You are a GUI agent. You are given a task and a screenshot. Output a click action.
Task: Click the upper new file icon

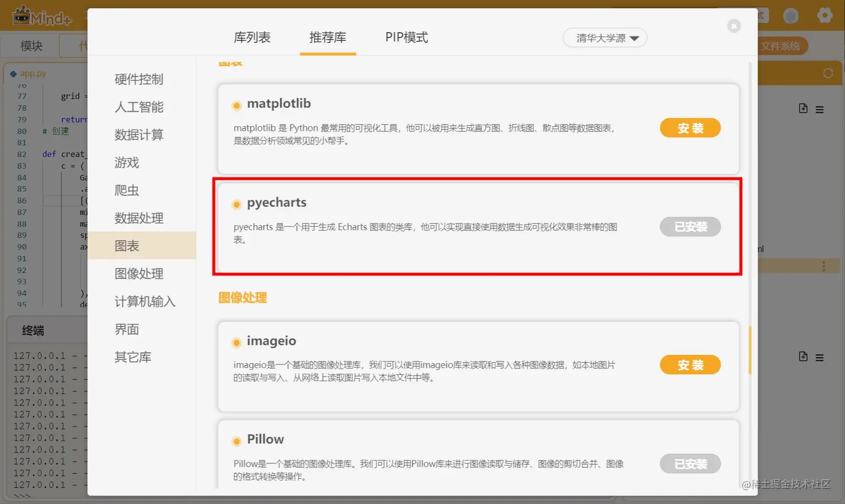(803, 108)
